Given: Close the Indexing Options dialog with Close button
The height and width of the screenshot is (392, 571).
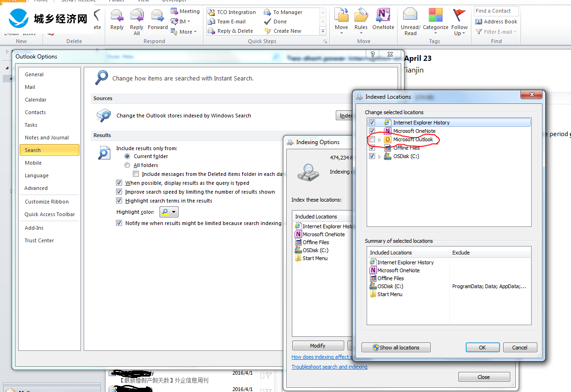Looking at the screenshot, I should [484, 377].
